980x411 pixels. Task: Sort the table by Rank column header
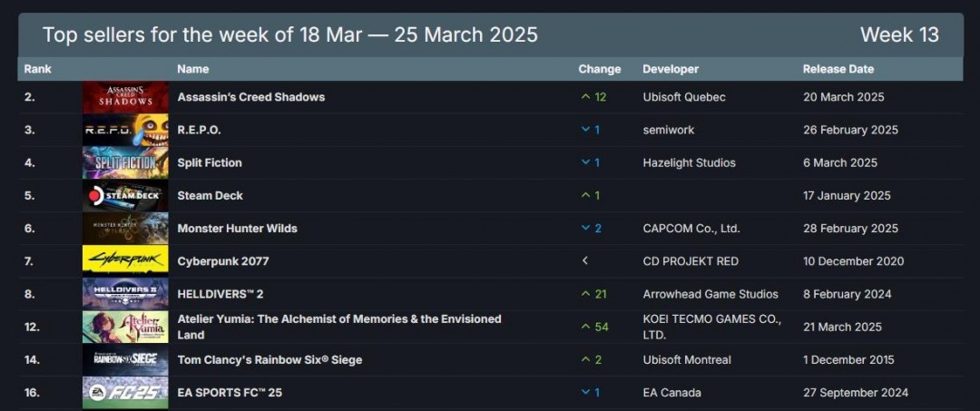point(38,69)
